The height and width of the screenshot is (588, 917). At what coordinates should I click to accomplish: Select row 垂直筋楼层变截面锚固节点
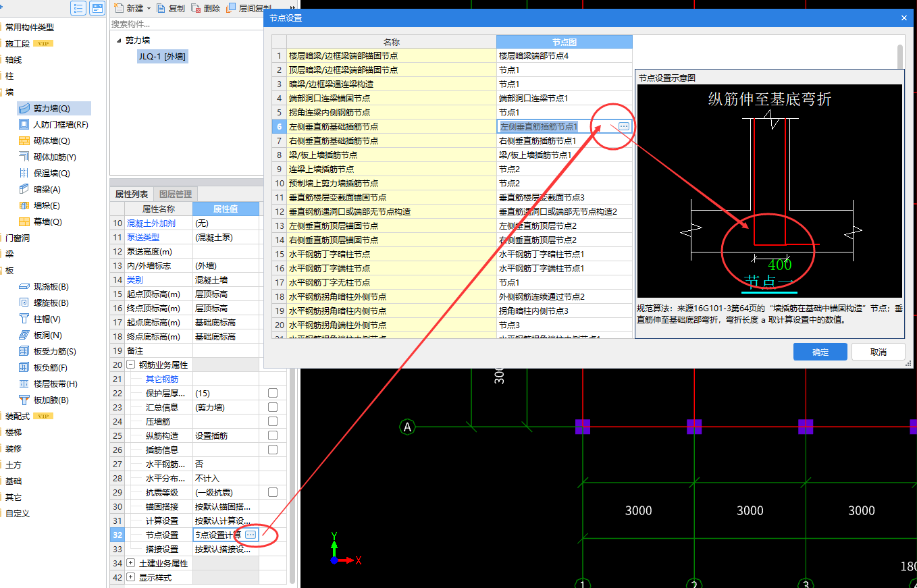pyautogui.click(x=392, y=197)
